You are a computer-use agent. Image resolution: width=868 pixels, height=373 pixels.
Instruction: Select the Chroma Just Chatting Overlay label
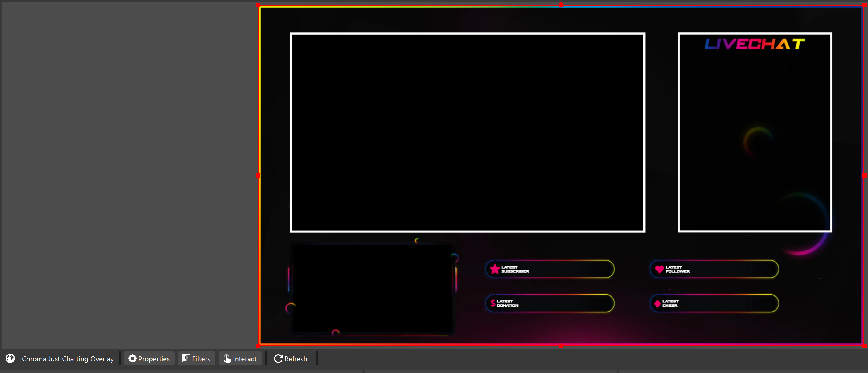click(x=68, y=359)
